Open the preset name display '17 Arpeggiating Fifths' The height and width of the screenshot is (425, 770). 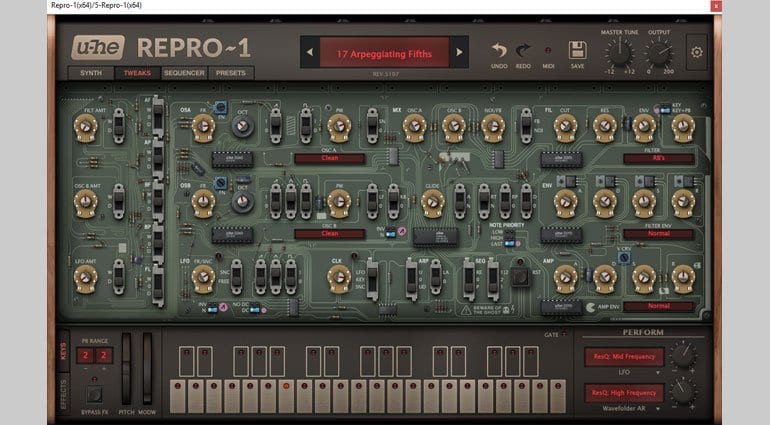[385, 53]
